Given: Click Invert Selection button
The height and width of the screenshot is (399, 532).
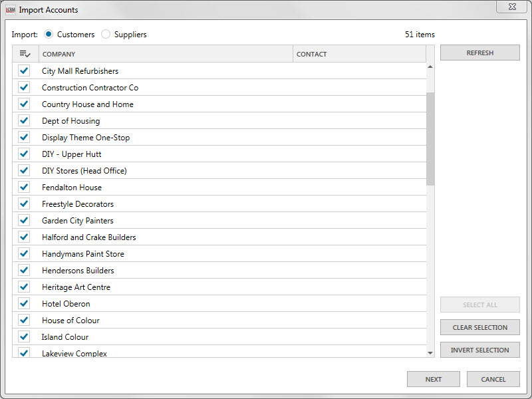Looking at the screenshot, I should 479,350.
